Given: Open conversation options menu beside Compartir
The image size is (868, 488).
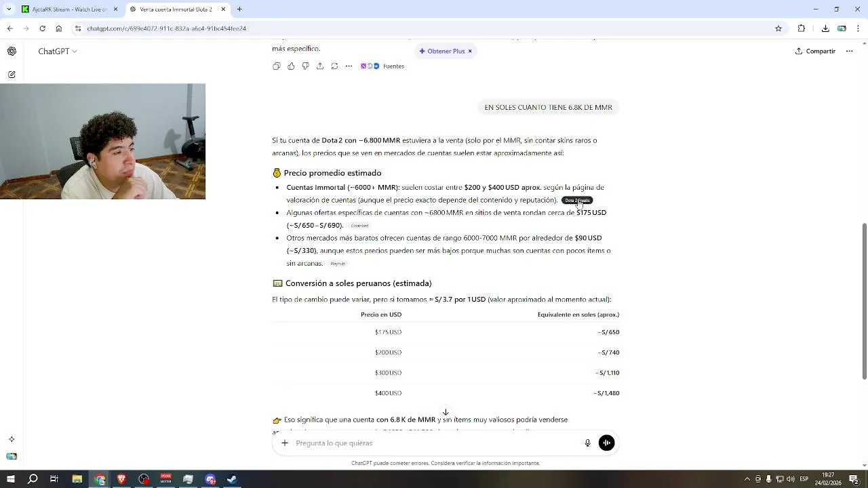Looking at the screenshot, I should coord(849,51).
